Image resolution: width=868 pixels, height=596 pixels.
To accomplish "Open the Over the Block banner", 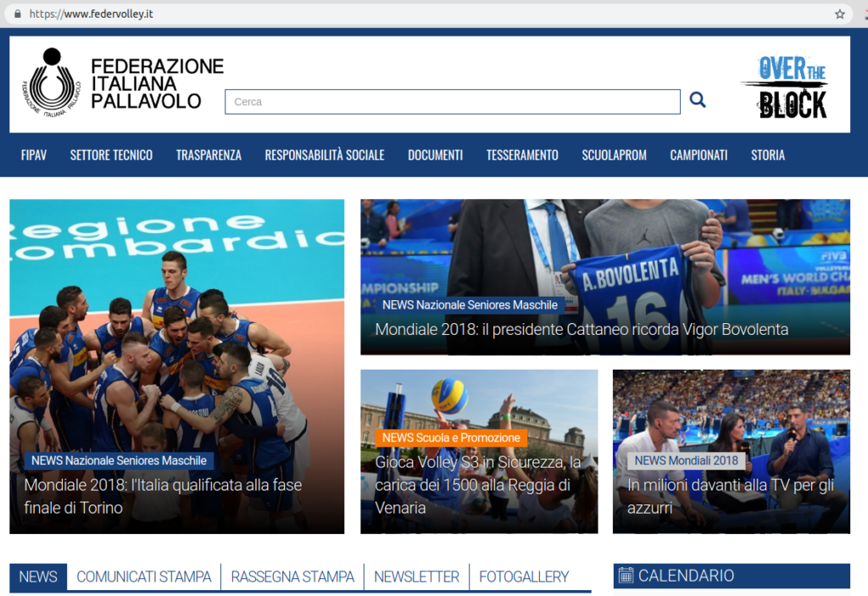I will pos(786,86).
